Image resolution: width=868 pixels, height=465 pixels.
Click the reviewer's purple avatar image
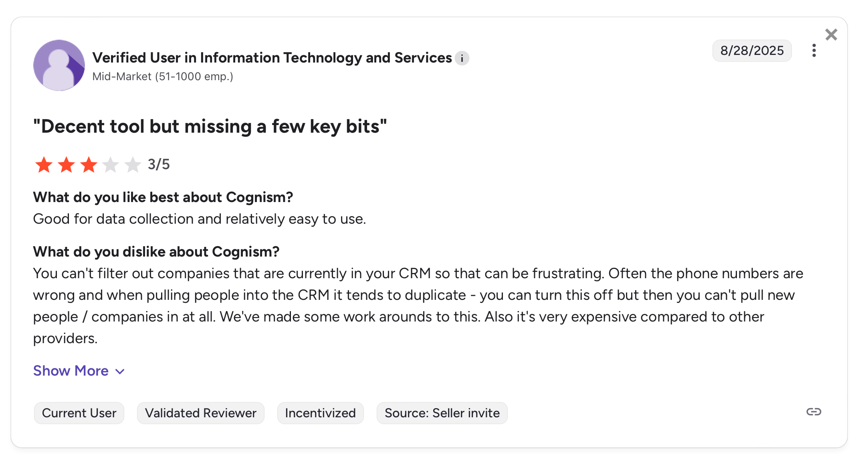[59, 65]
